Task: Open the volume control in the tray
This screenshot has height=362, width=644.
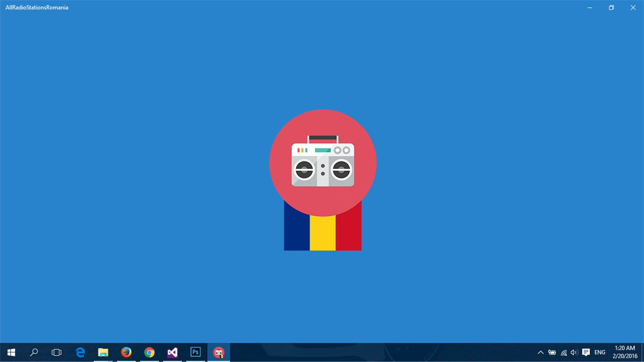Action: click(574, 353)
